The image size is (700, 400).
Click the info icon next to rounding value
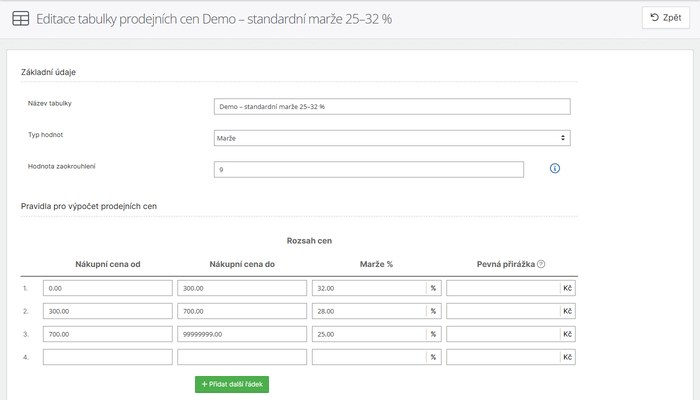tap(554, 168)
